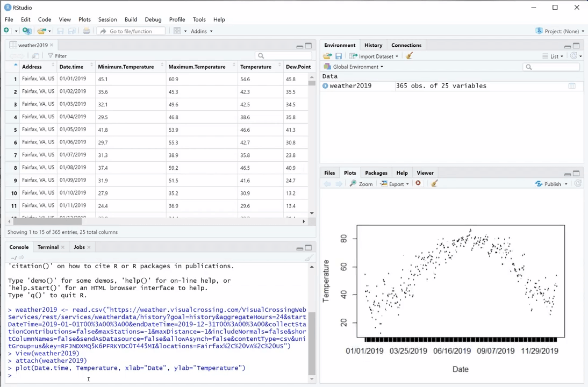This screenshot has width=588, height=387.
Task: Switch to the Packages tab
Action: click(376, 173)
